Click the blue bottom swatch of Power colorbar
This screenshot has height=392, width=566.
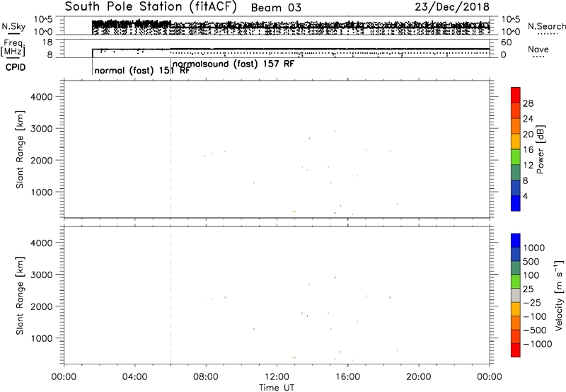pos(516,203)
